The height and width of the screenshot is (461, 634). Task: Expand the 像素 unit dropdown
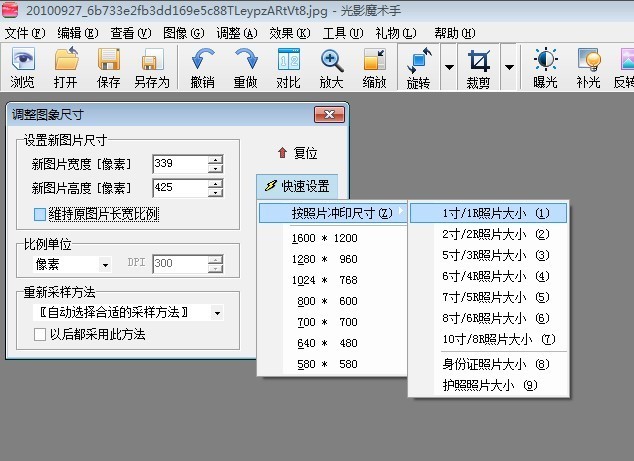click(x=105, y=265)
